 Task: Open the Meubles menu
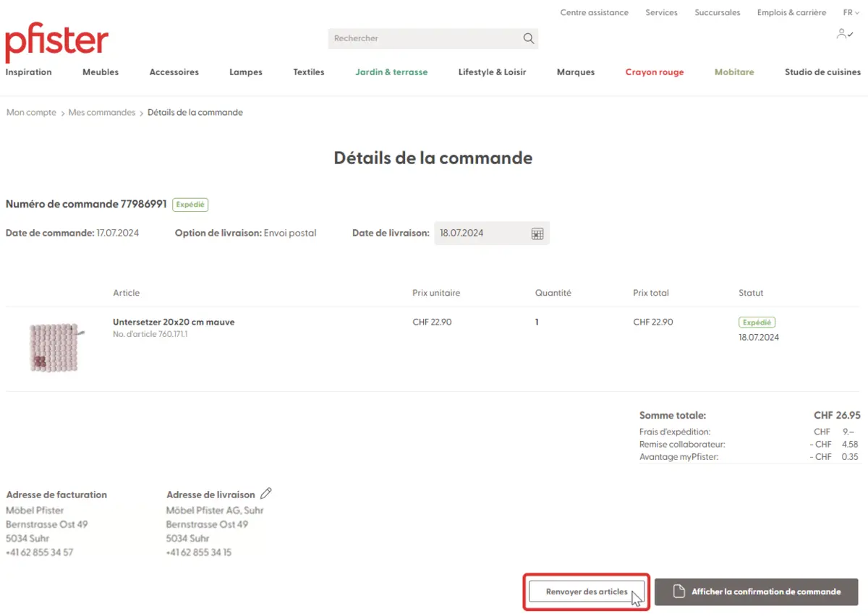coord(101,72)
